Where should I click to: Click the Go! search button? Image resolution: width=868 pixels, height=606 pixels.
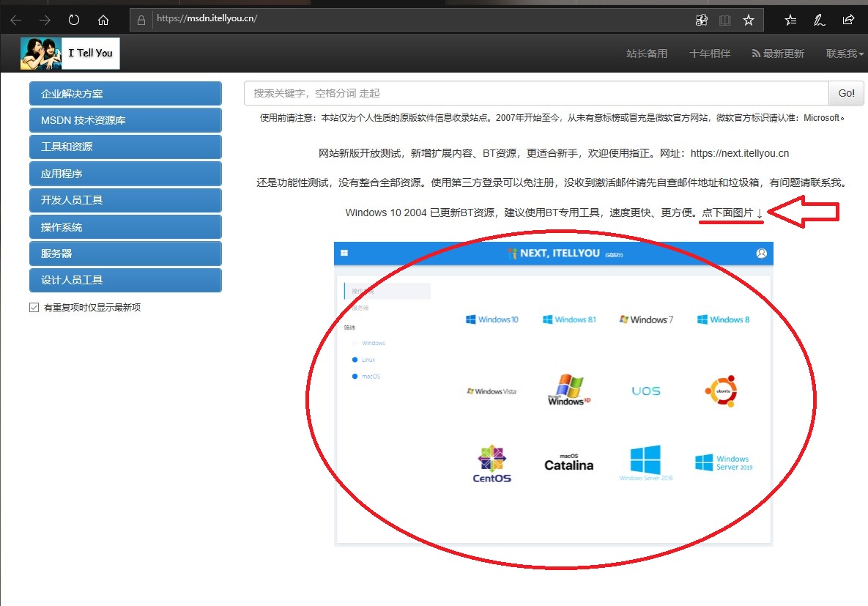[846, 93]
